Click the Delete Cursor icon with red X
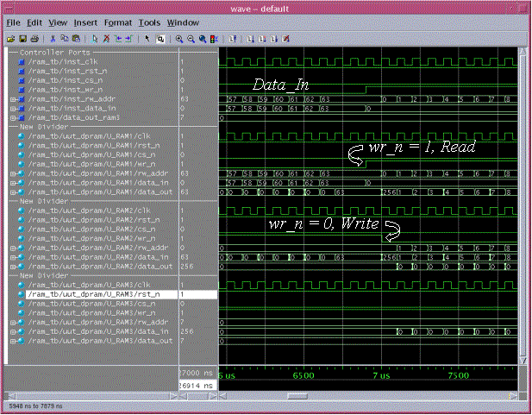532x415 pixels. pyautogui.click(x=106, y=39)
